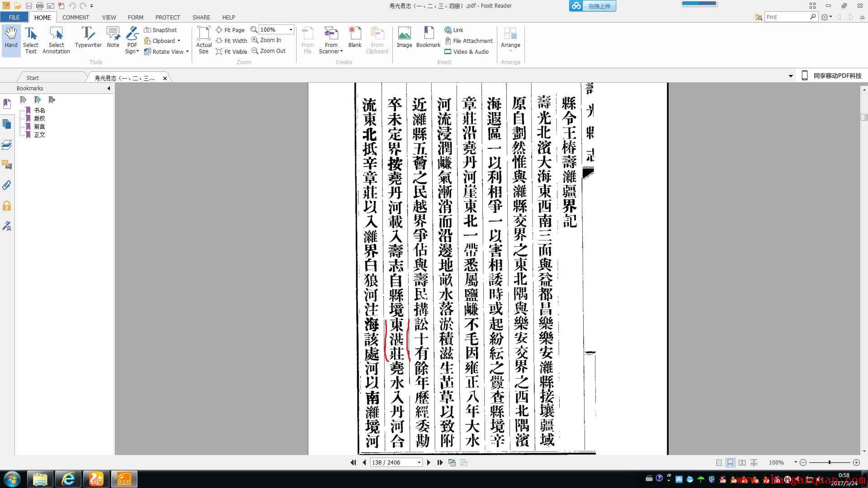This screenshot has width=868, height=488.
Task: Open the Digital Signatures panel in sidebar
Action: tap(7, 226)
